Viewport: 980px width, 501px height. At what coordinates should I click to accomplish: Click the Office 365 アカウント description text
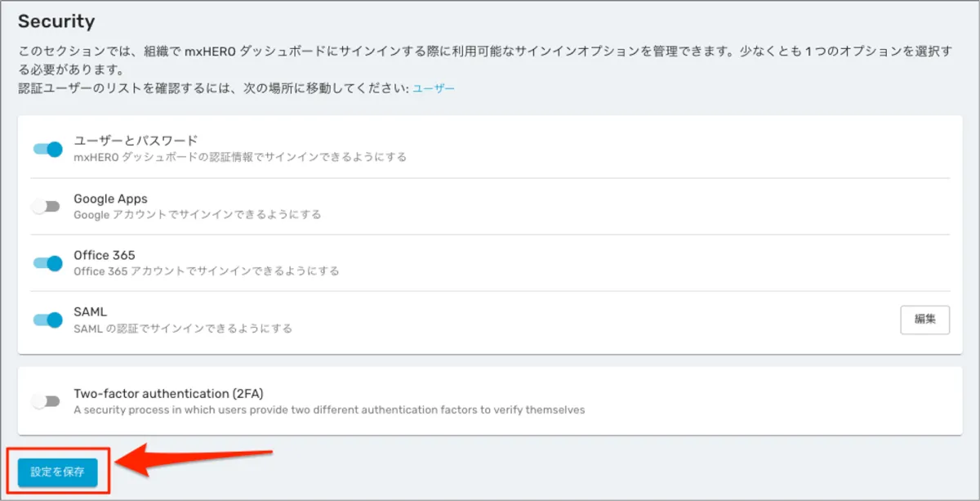pyautogui.click(x=206, y=271)
